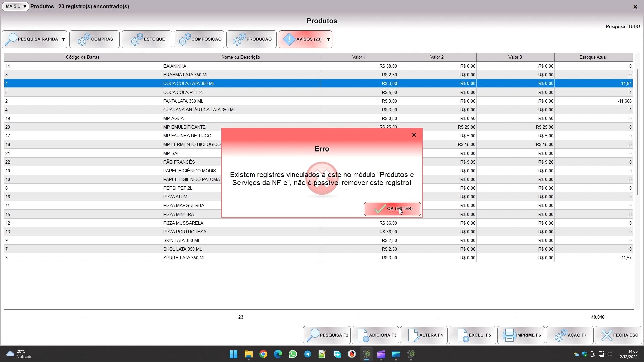Screen dimensions: 644x362
Task: Click the Adiciona F3 new-document button
Action: [375, 335]
